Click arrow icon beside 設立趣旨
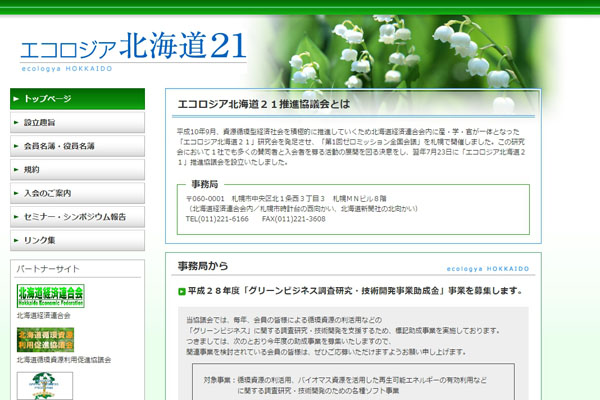The height and width of the screenshot is (400, 600). (16, 122)
